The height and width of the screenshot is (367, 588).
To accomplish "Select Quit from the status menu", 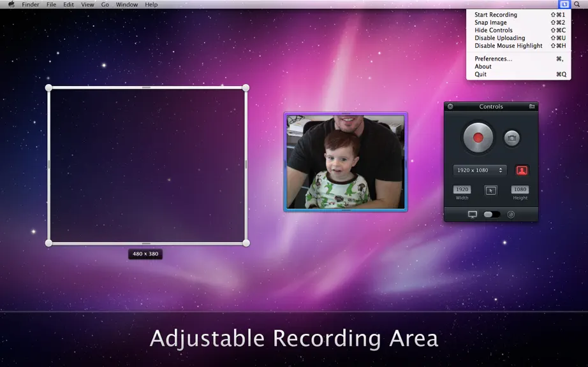I will [x=518, y=74].
